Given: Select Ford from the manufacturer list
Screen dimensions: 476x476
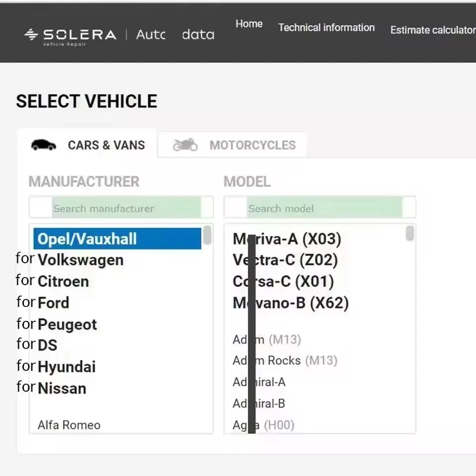Looking at the screenshot, I should [x=53, y=302].
